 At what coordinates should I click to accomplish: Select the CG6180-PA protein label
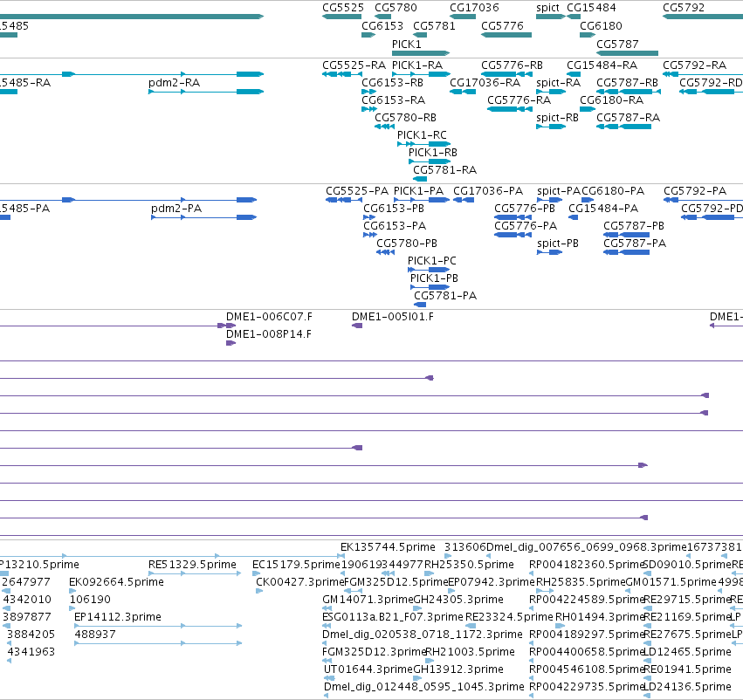tap(613, 191)
